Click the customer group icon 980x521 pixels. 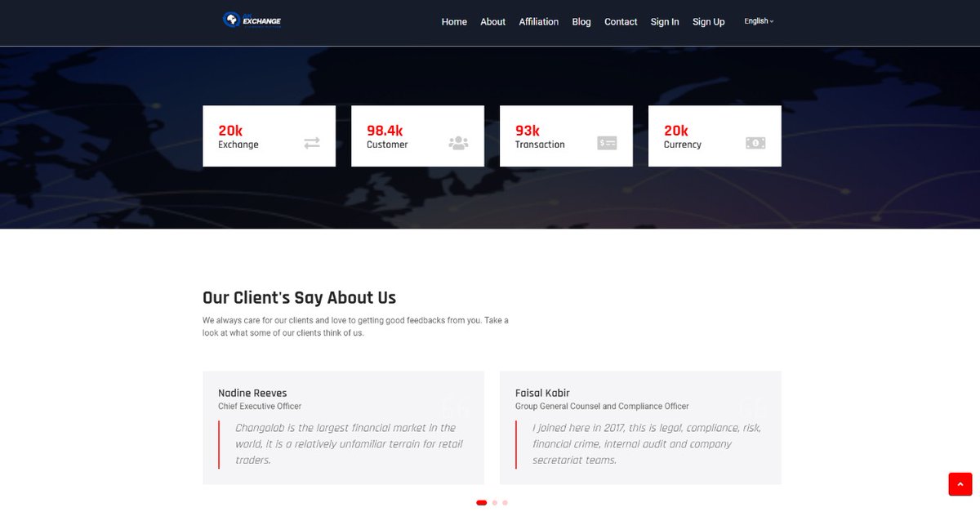click(x=459, y=143)
